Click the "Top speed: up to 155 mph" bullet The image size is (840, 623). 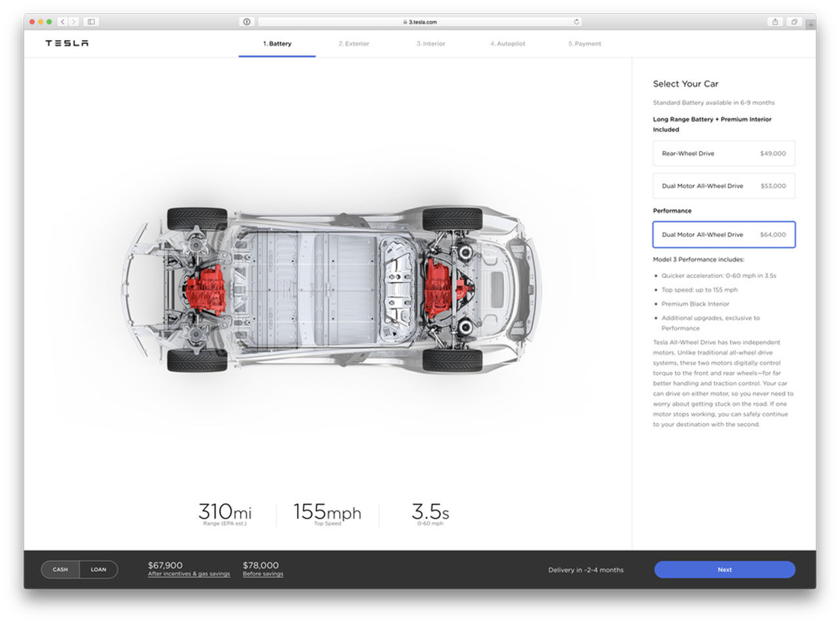[x=700, y=290]
